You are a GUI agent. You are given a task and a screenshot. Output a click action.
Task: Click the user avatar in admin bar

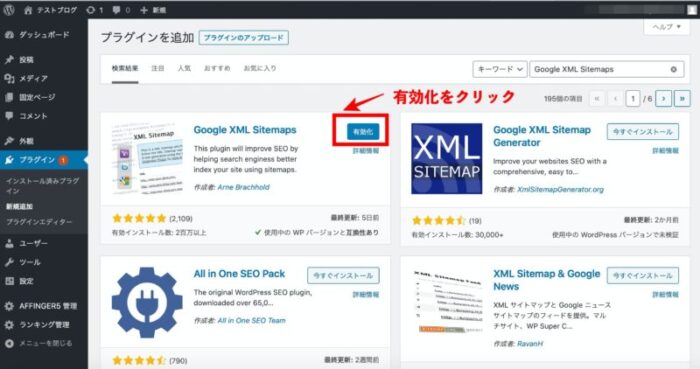coord(692,10)
